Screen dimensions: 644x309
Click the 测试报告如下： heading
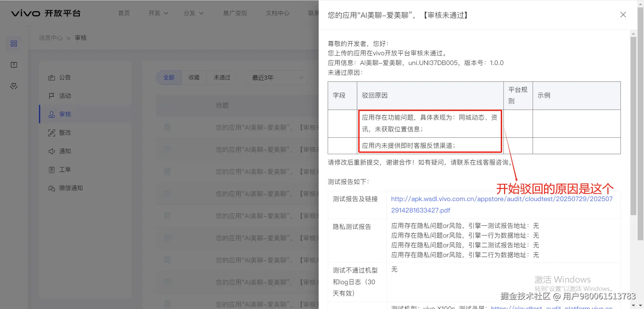[348, 182]
